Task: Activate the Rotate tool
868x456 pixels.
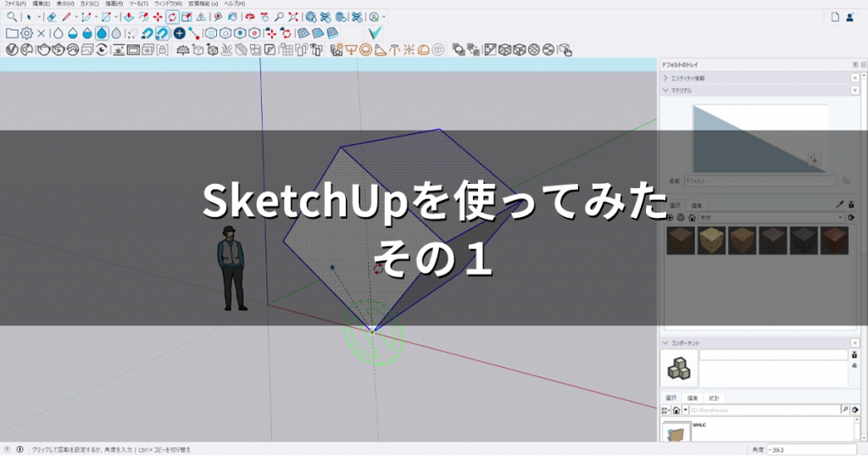Action: coord(172,17)
